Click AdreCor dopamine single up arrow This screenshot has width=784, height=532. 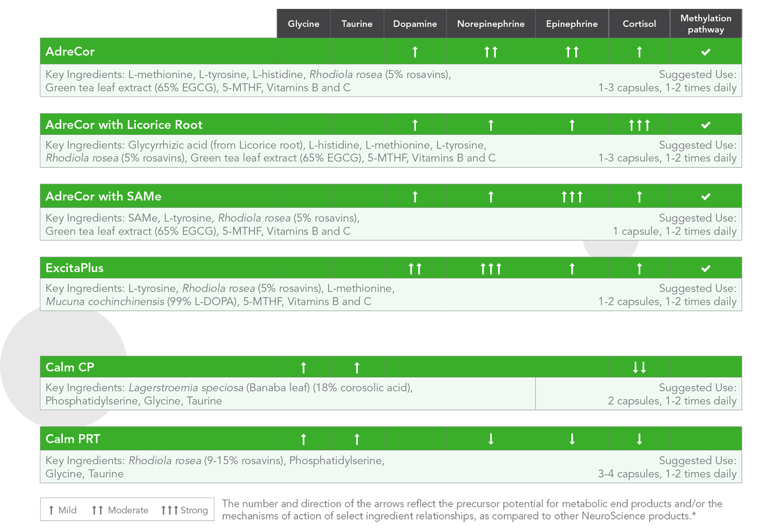[x=415, y=52]
